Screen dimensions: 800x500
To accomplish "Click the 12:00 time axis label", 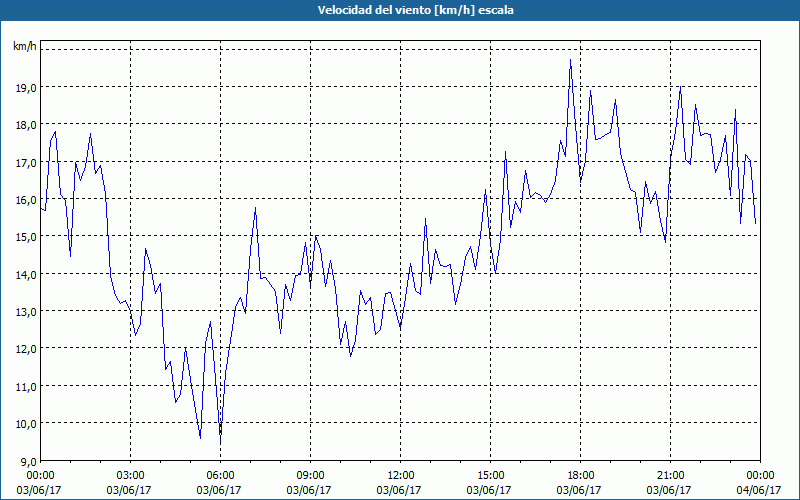I will (401, 476).
